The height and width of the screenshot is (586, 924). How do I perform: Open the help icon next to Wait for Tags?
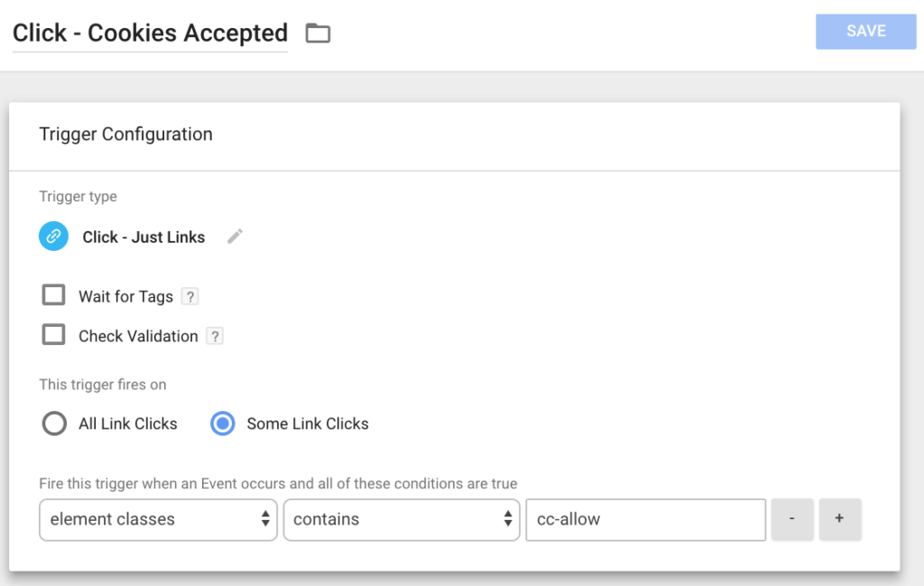coord(189,296)
